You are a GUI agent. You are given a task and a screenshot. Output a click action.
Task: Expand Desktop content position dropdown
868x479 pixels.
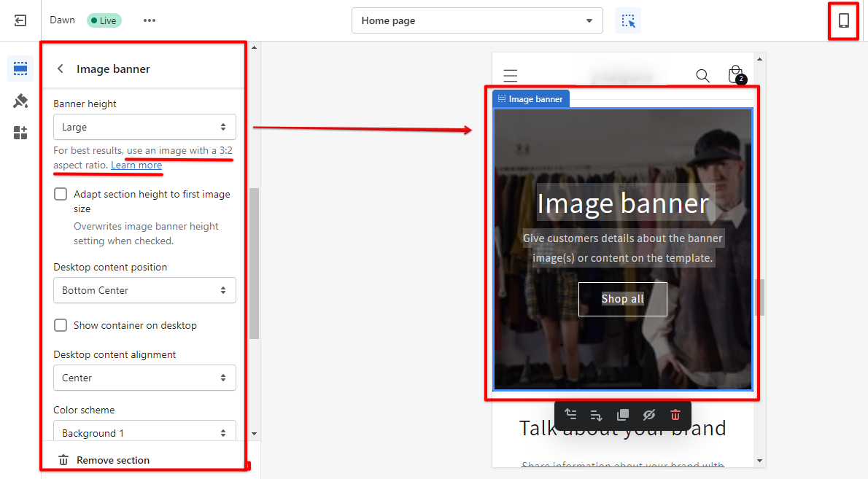[x=144, y=290]
